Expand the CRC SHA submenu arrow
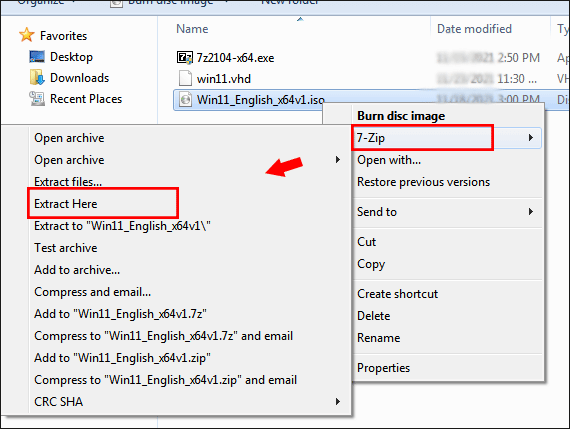 pos(338,401)
